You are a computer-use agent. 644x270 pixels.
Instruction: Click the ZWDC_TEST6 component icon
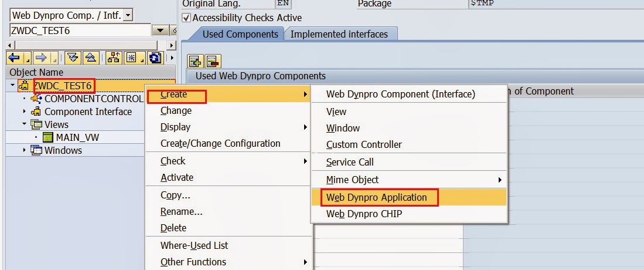tap(24, 86)
